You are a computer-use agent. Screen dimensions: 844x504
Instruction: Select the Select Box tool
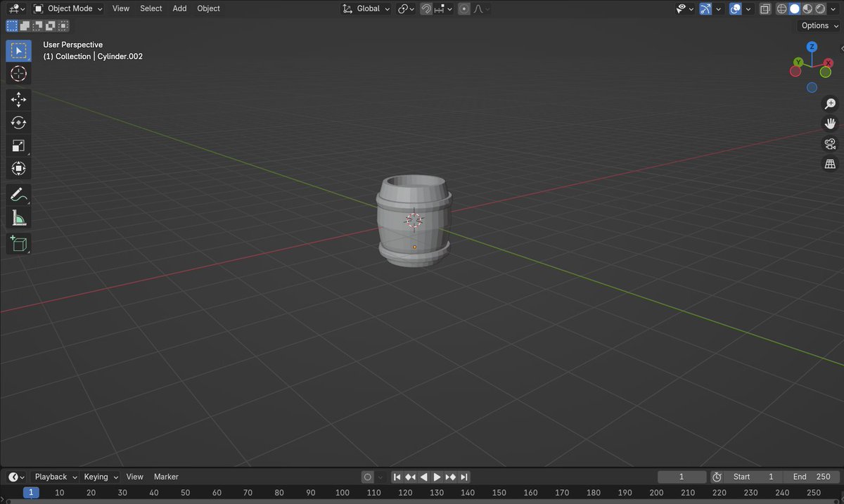click(19, 50)
